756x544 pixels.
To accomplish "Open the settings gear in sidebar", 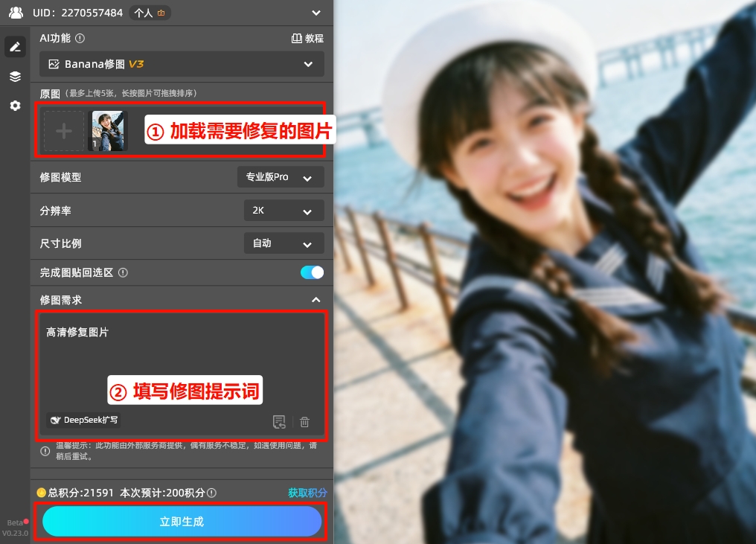I will [x=15, y=106].
